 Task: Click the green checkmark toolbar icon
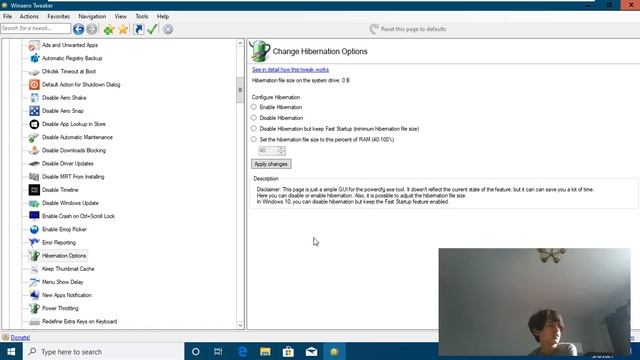coord(152,29)
